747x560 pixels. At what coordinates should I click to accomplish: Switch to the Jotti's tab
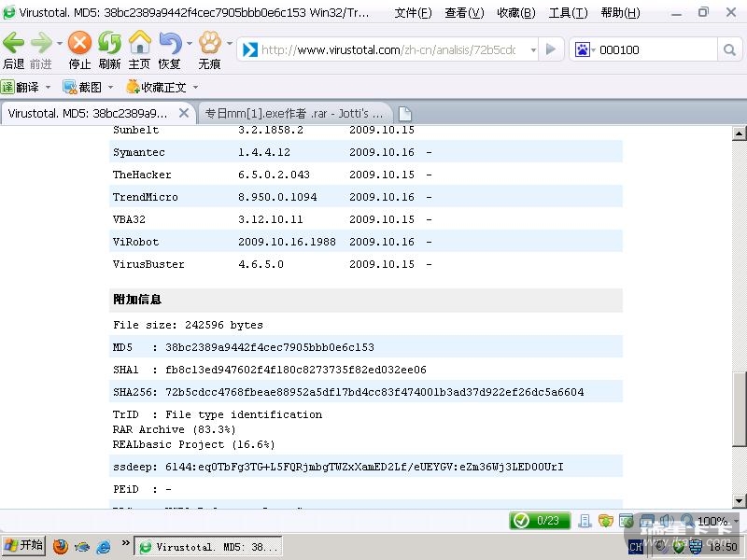[x=294, y=114]
